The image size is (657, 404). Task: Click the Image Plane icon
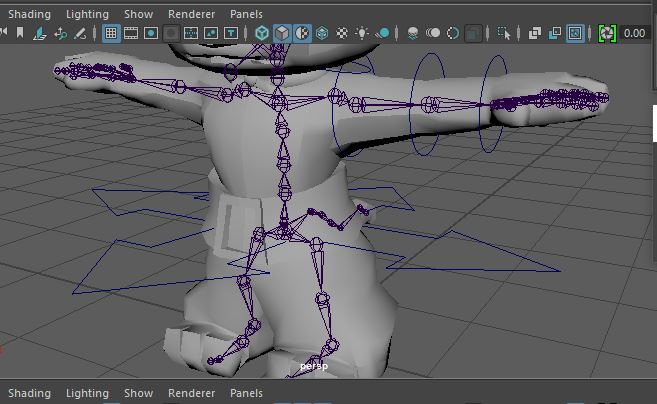(40, 33)
